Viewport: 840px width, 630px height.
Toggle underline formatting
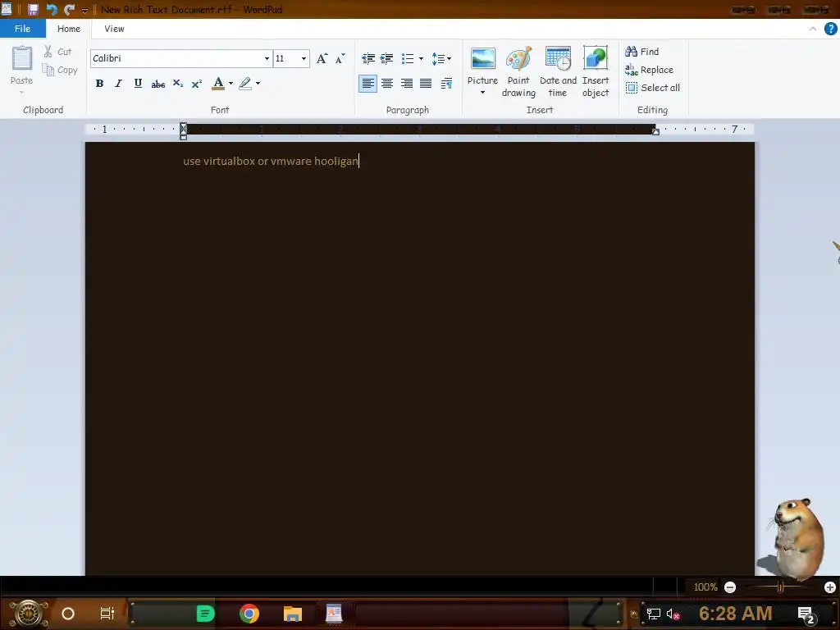[138, 83]
